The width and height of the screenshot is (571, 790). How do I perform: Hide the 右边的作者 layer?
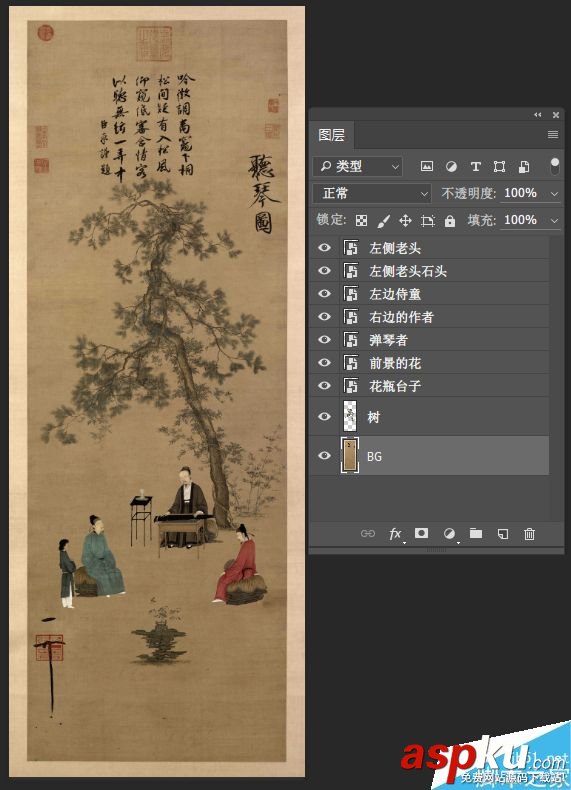point(325,316)
